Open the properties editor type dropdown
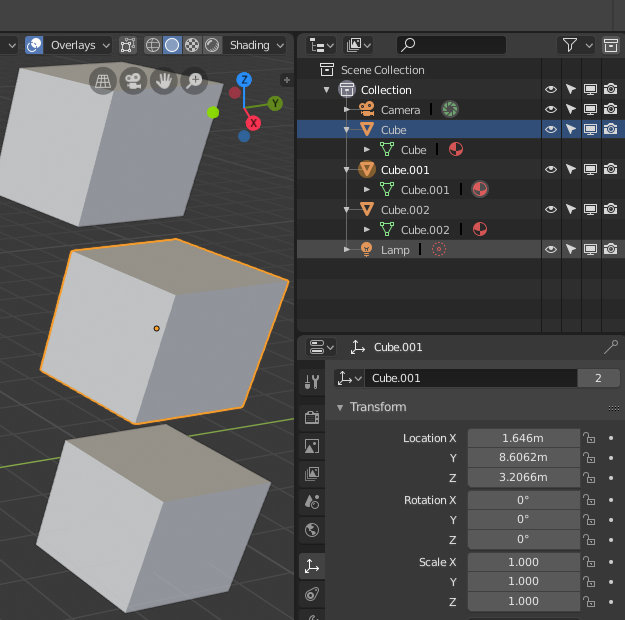 [x=321, y=347]
